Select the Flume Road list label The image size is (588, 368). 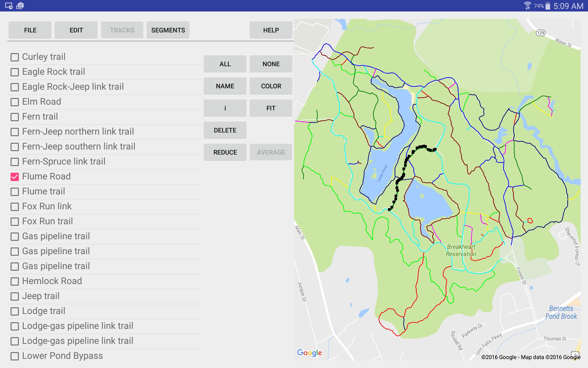point(46,176)
